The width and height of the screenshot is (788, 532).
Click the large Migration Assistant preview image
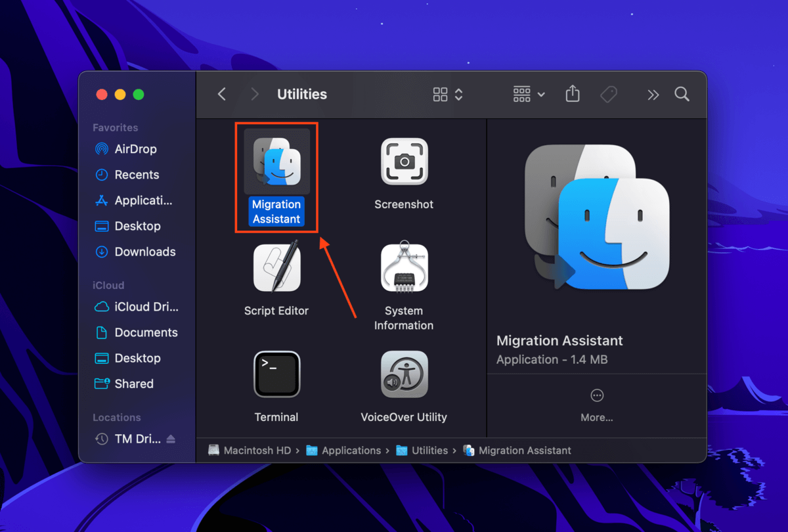pyautogui.click(x=597, y=219)
